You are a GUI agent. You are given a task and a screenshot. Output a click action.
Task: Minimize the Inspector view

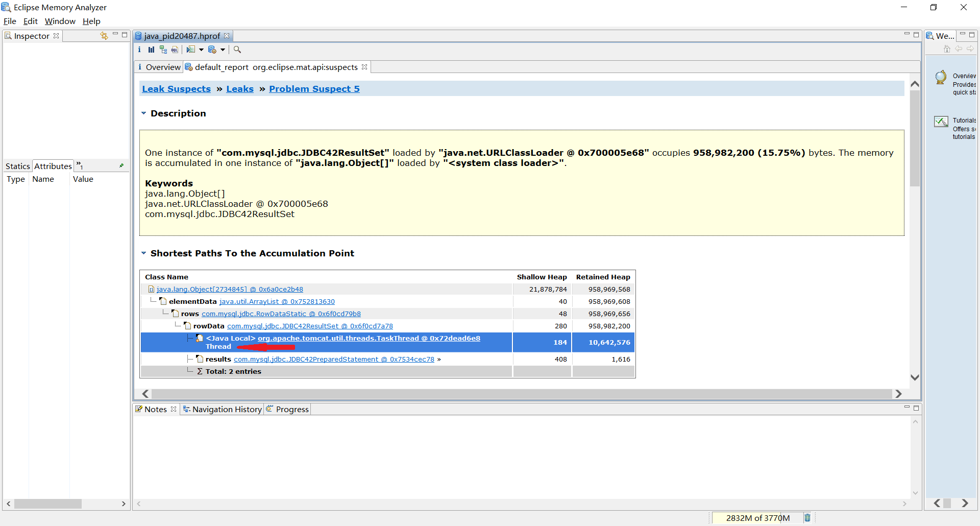click(115, 34)
